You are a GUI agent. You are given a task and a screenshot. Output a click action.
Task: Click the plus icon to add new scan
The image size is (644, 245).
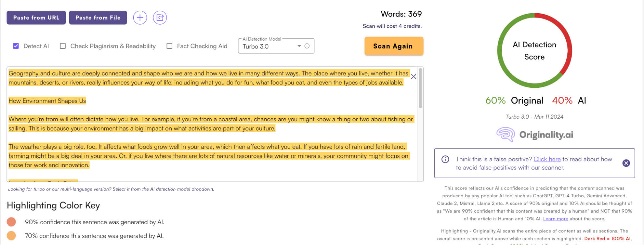point(140,17)
